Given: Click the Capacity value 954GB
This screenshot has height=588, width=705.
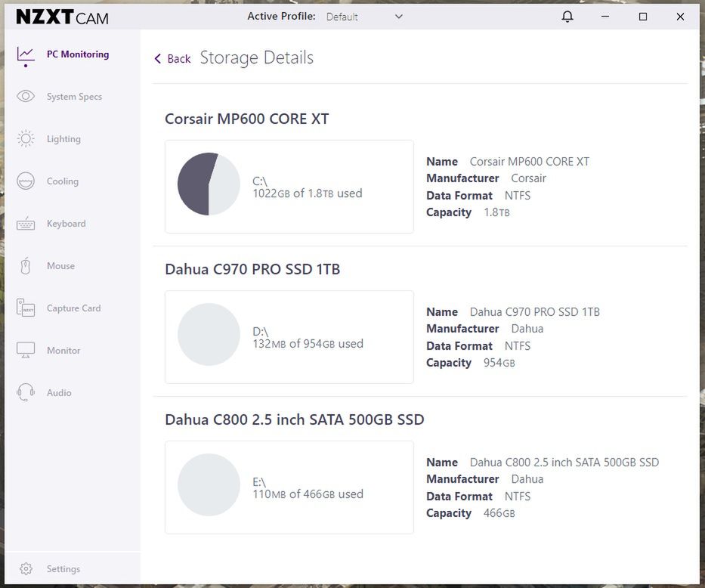Looking at the screenshot, I should click(499, 363).
